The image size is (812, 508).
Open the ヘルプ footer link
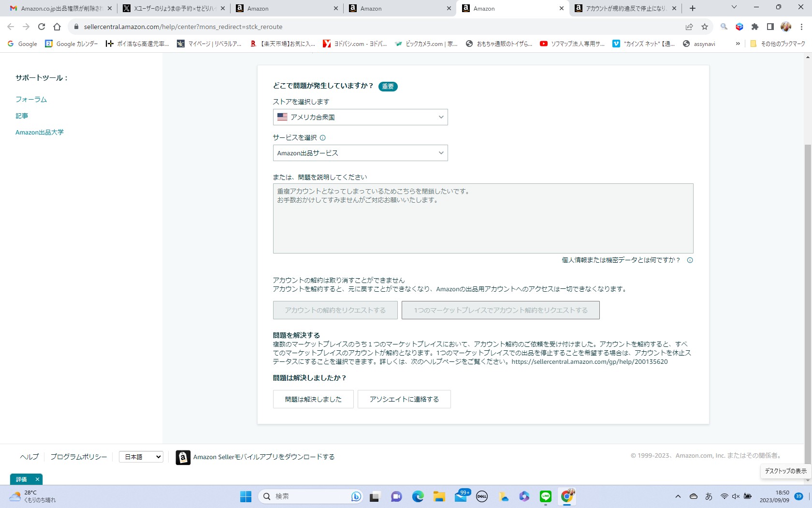point(29,457)
